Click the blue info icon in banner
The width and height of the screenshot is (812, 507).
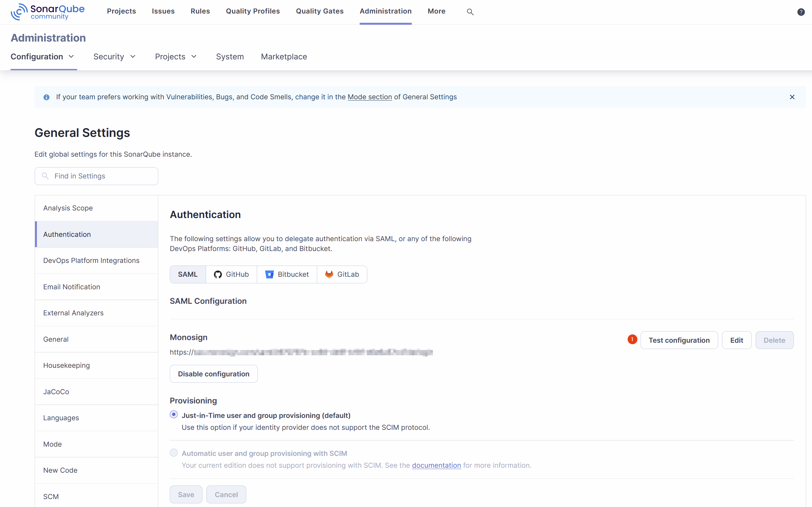click(46, 97)
